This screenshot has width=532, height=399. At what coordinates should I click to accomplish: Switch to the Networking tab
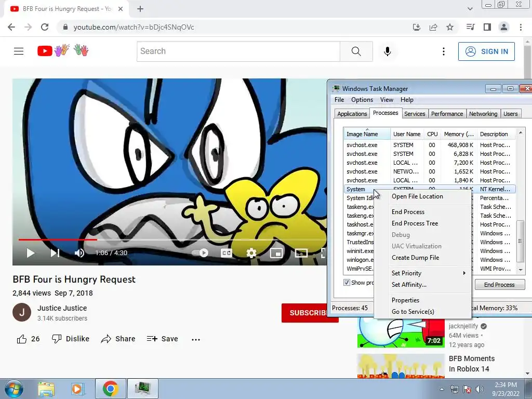(483, 114)
